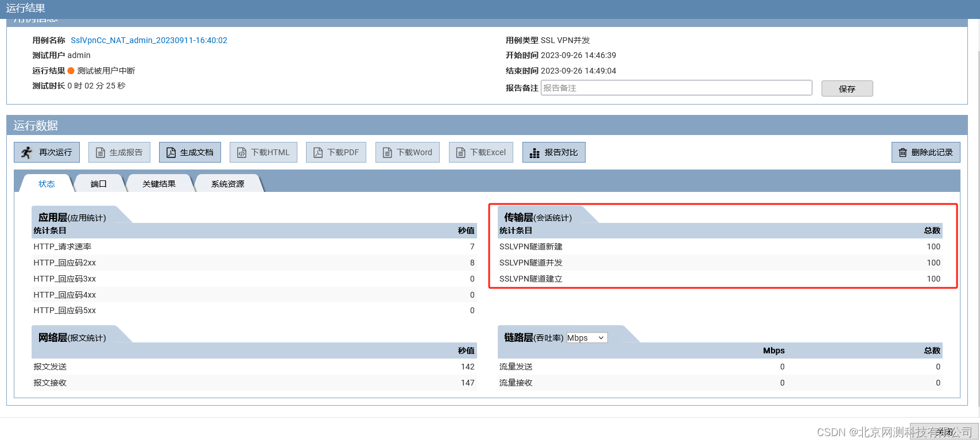Click the 删除此记录 button label
The image size is (980, 443).
click(x=932, y=152)
